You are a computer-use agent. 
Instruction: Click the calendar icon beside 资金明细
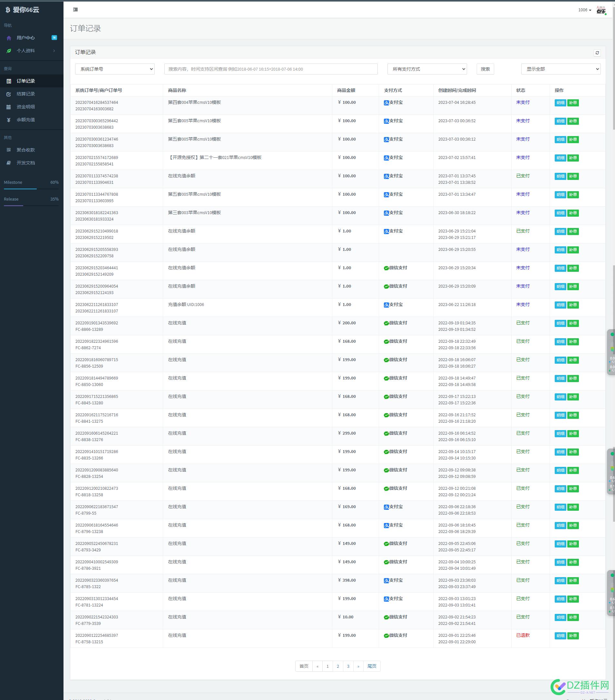click(x=9, y=107)
